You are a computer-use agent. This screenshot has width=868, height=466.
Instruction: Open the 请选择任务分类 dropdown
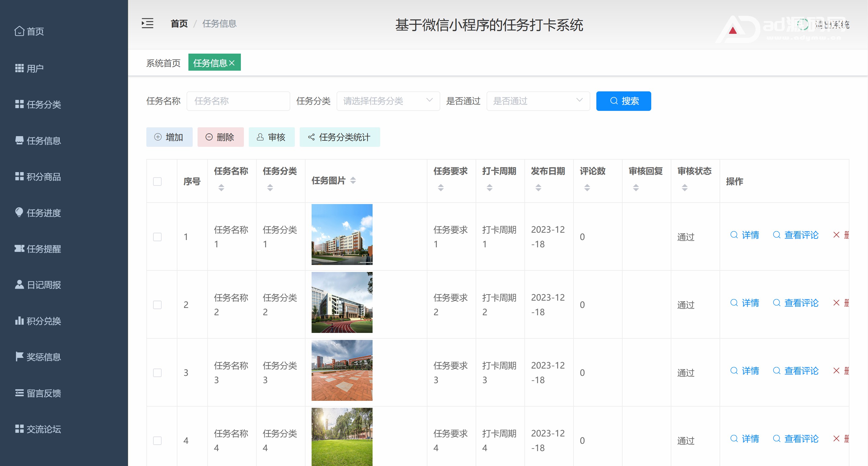pyautogui.click(x=388, y=101)
